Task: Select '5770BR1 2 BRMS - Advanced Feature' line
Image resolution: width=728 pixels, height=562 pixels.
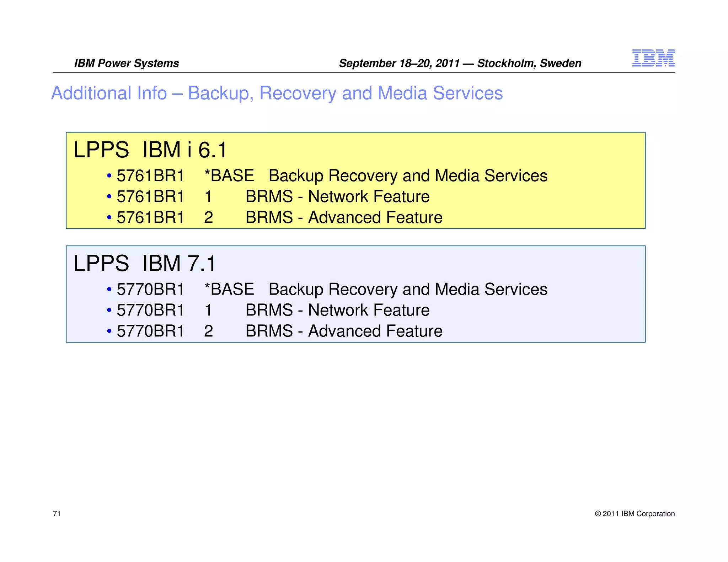Action: point(274,331)
